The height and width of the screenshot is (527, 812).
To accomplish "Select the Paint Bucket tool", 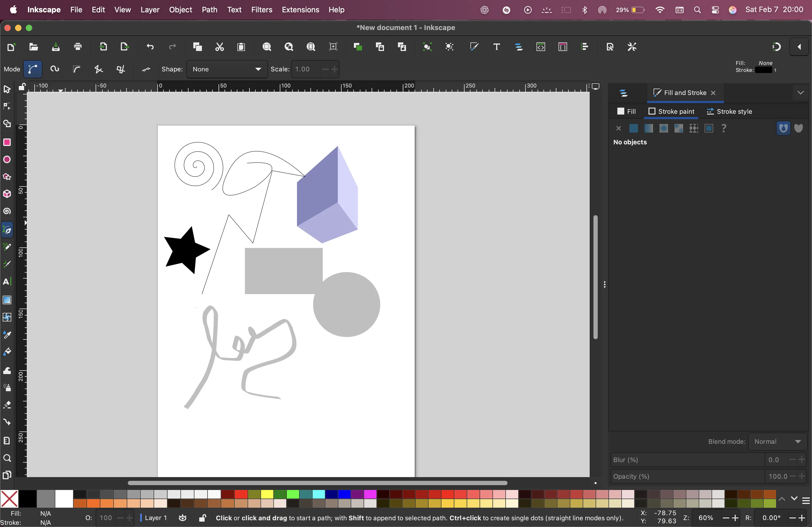I will pos(7,352).
